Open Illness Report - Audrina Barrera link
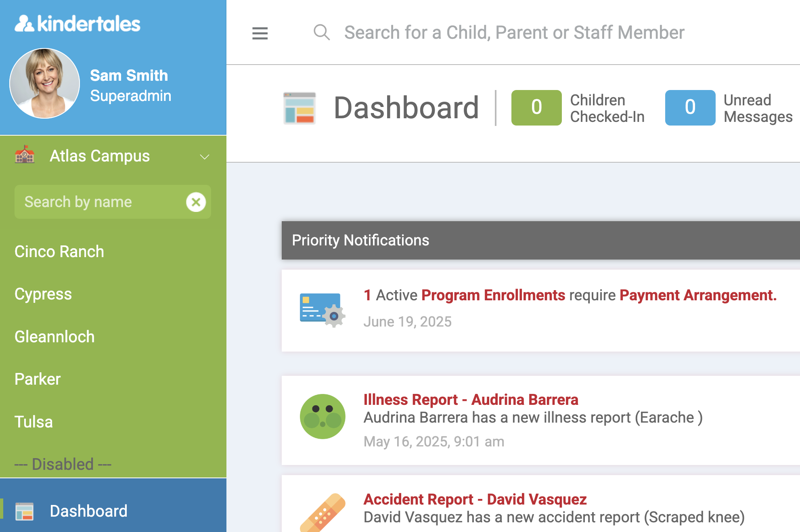Viewport: 800px width, 532px height. click(x=471, y=400)
